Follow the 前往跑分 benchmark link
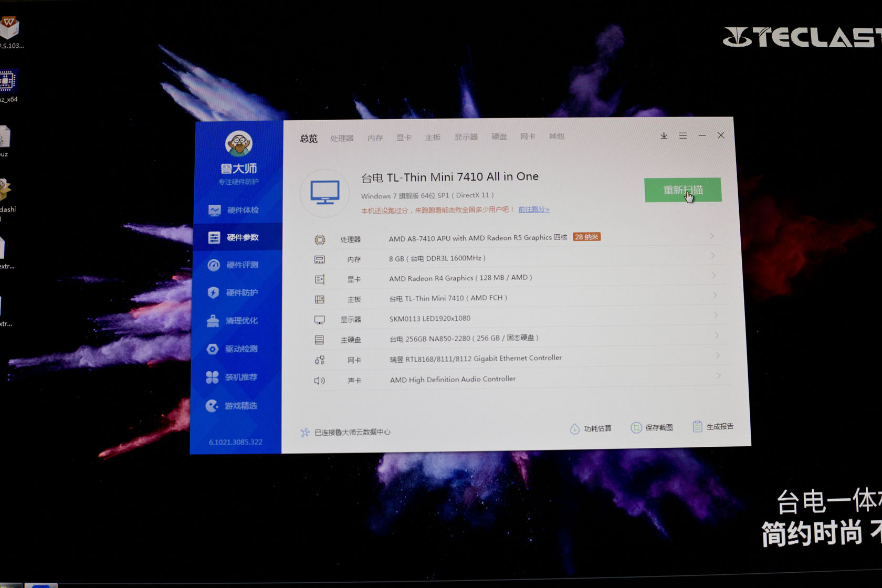The width and height of the screenshot is (882, 588). coord(534,209)
